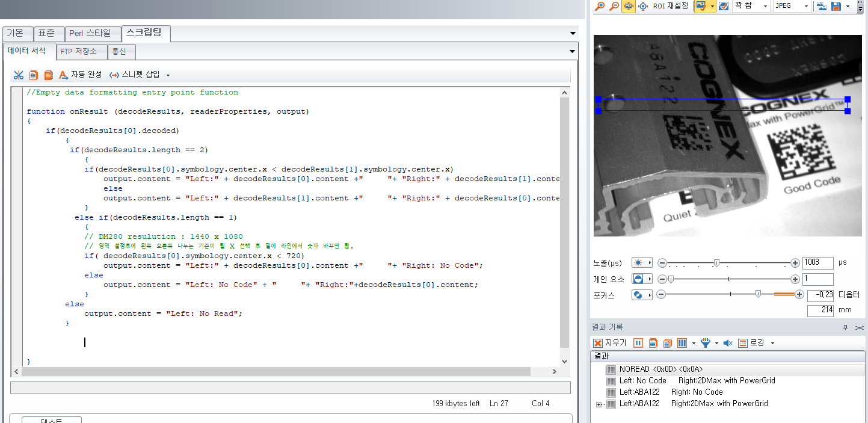The height and width of the screenshot is (423, 868).
Task: Increase exposure with plus button
Action: (795, 263)
